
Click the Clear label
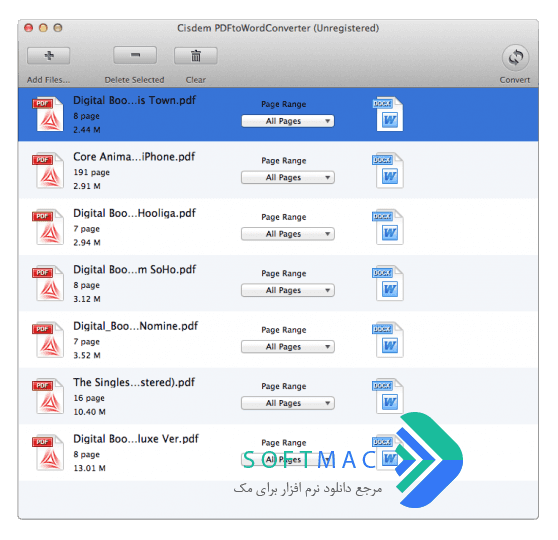pos(196,80)
